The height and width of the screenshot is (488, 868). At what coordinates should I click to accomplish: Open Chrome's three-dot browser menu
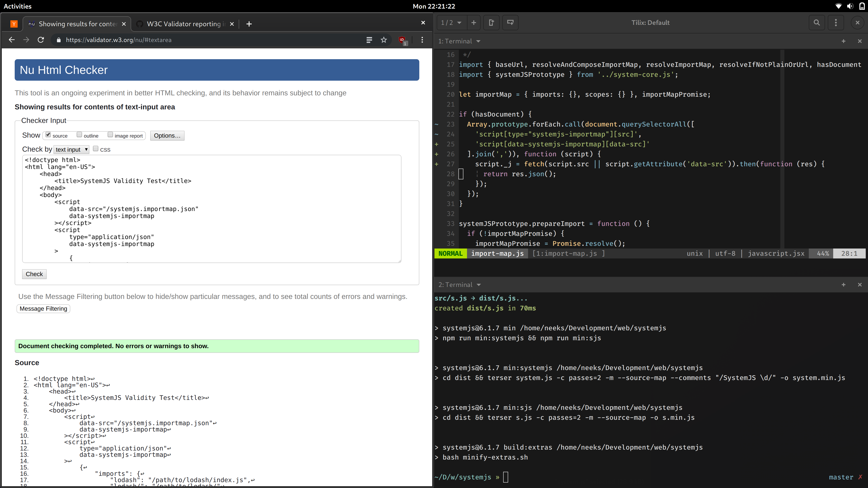coord(422,40)
